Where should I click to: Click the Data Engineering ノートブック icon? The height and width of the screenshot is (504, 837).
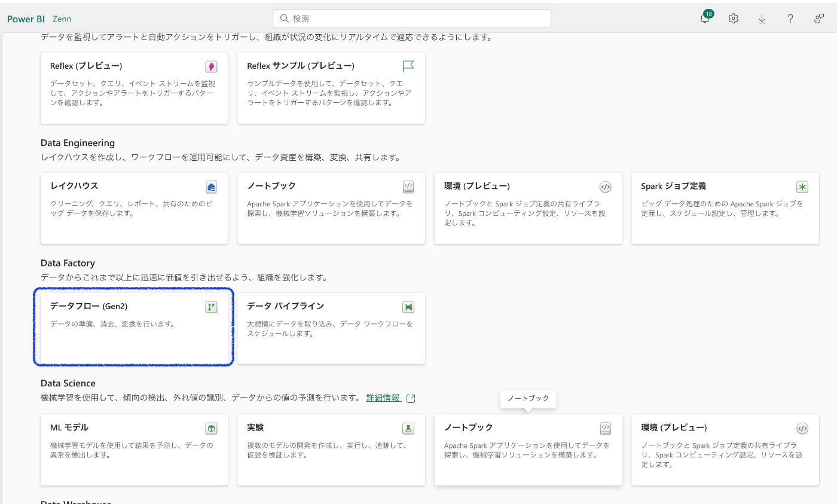[x=408, y=187]
